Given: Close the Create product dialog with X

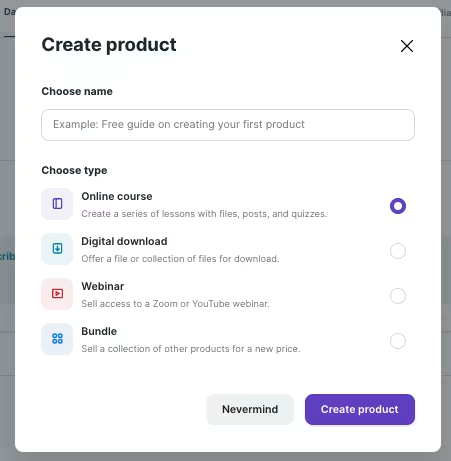Looking at the screenshot, I should [407, 46].
